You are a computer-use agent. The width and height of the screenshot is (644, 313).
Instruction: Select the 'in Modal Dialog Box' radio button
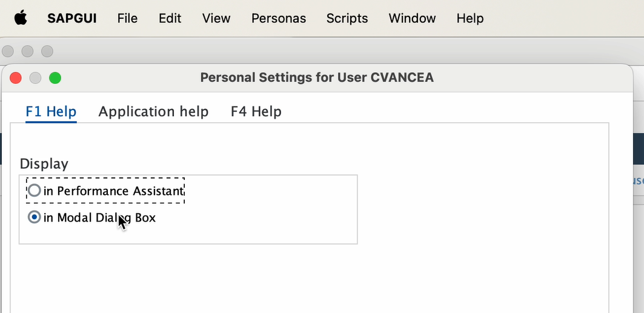click(35, 217)
